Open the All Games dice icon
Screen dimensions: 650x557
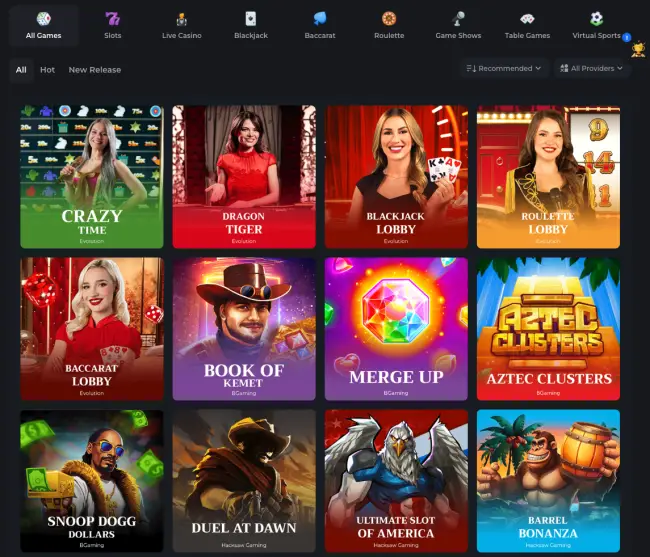pyautogui.click(x=44, y=19)
